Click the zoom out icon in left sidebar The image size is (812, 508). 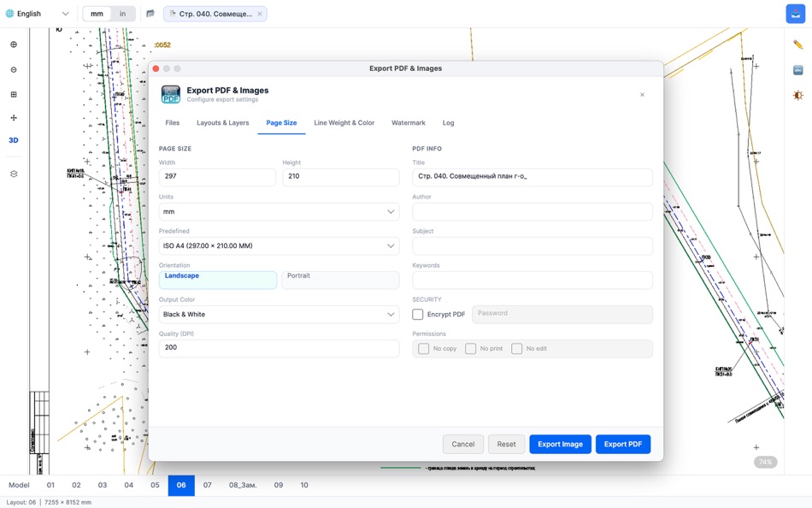14,69
